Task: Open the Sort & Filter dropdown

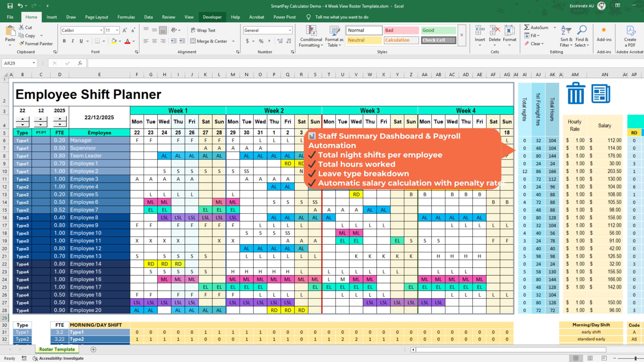Action: (x=566, y=36)
